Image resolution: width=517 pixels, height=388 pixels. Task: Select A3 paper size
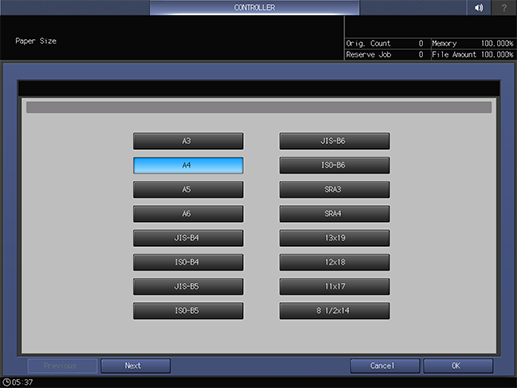coord(188,141)
